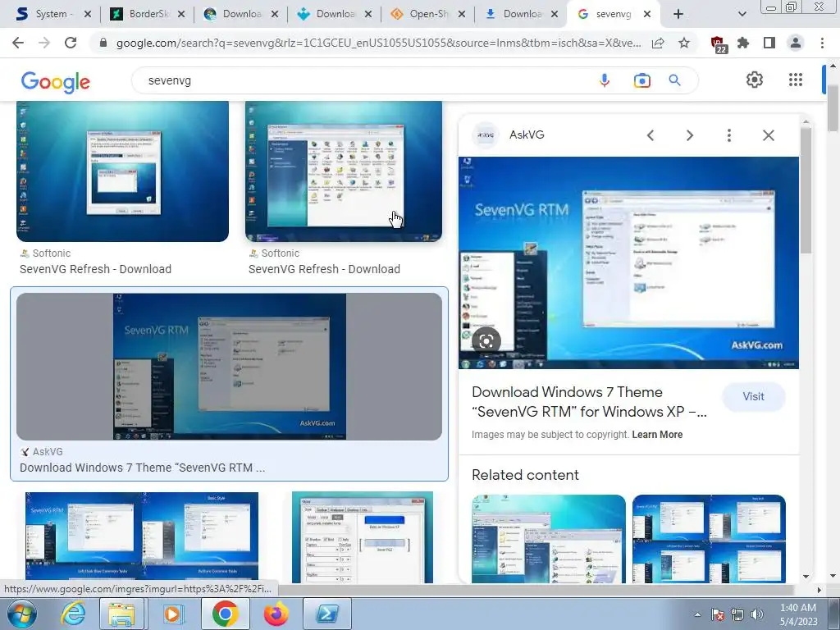
Task: Open the right Softonic control panel thumbnail
Action: (344, 171)
